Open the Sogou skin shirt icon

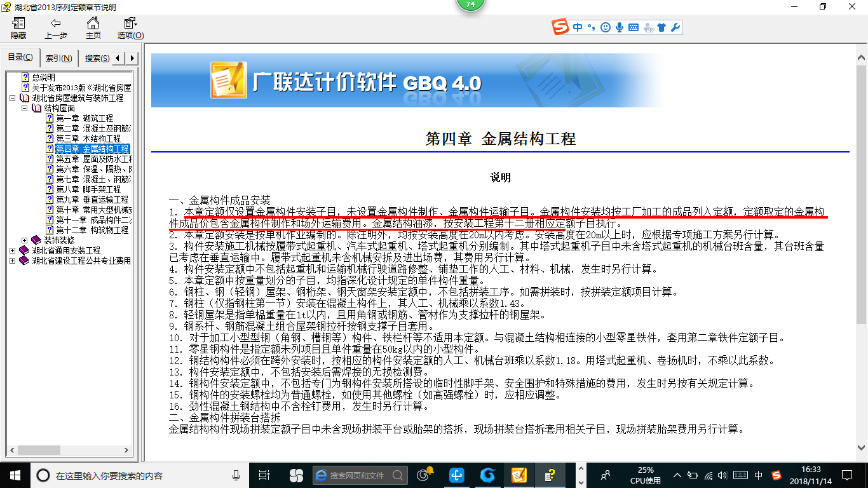click(661, 27)
